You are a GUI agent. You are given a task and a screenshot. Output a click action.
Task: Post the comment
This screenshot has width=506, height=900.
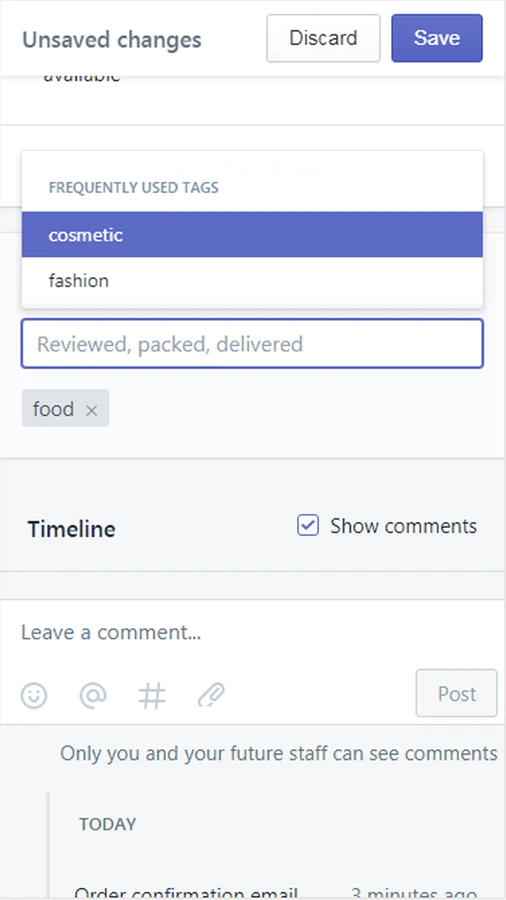(457, 693)
